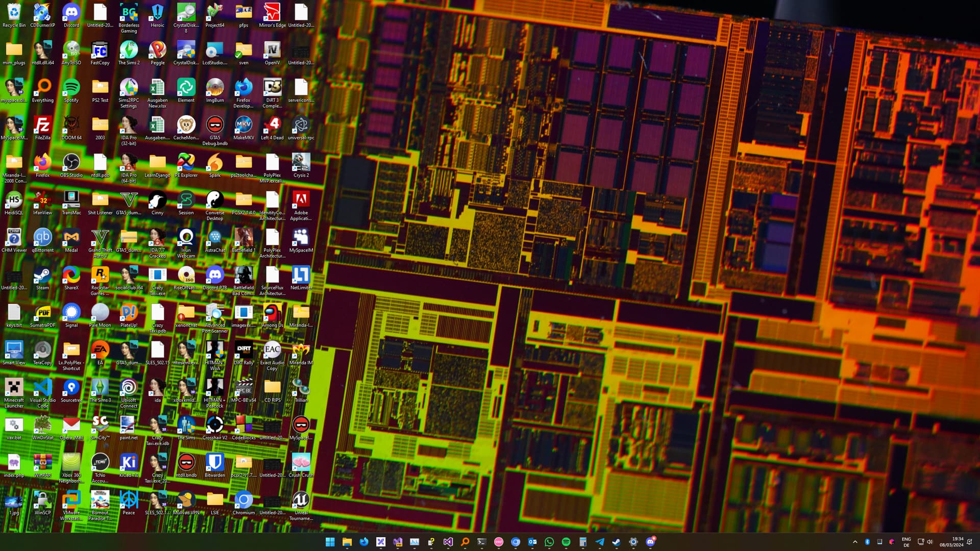Click the Peggle desktop shortcut
Viewport: 980px width, 551px height.
pyautogui.click(x=157, y=53)
